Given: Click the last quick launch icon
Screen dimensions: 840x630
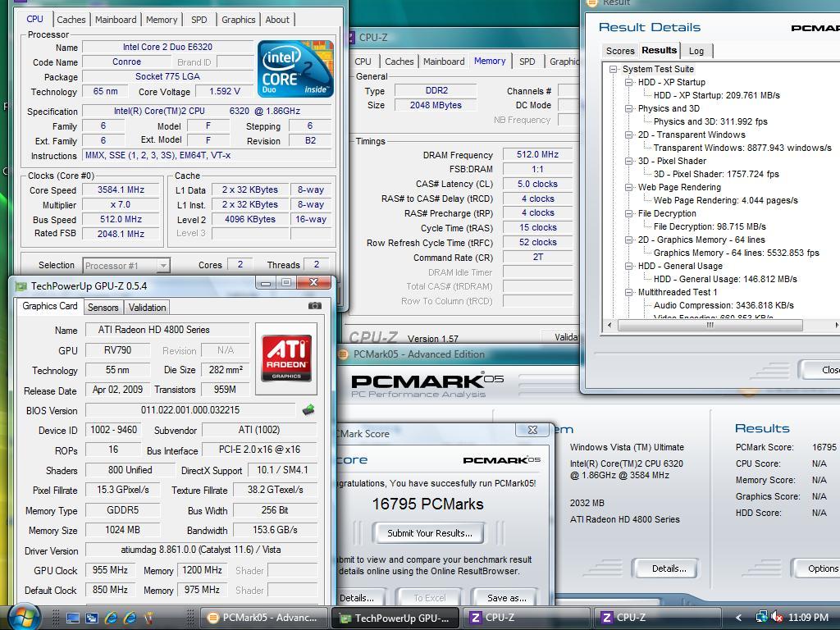Looking at the screenshot, I should click(x=149, y=618).
